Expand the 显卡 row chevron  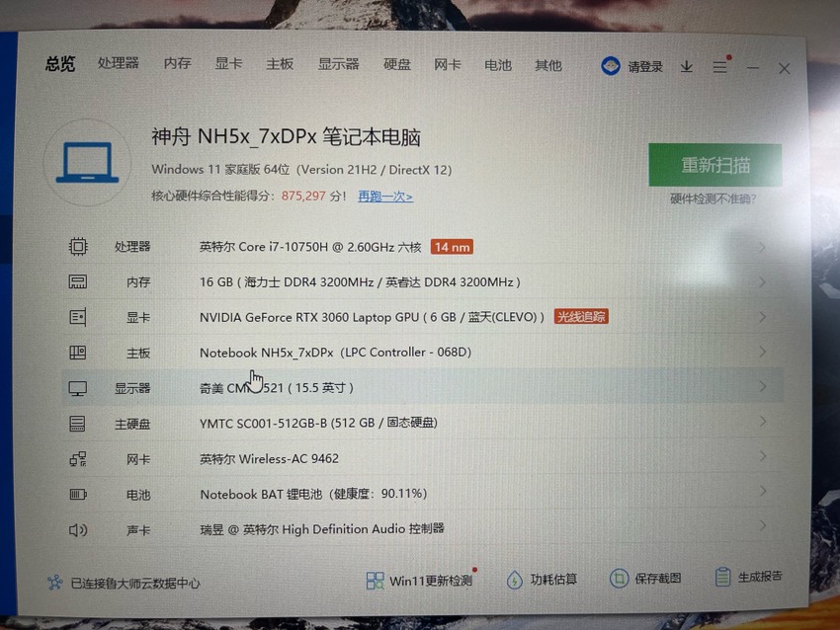(762, 317)
